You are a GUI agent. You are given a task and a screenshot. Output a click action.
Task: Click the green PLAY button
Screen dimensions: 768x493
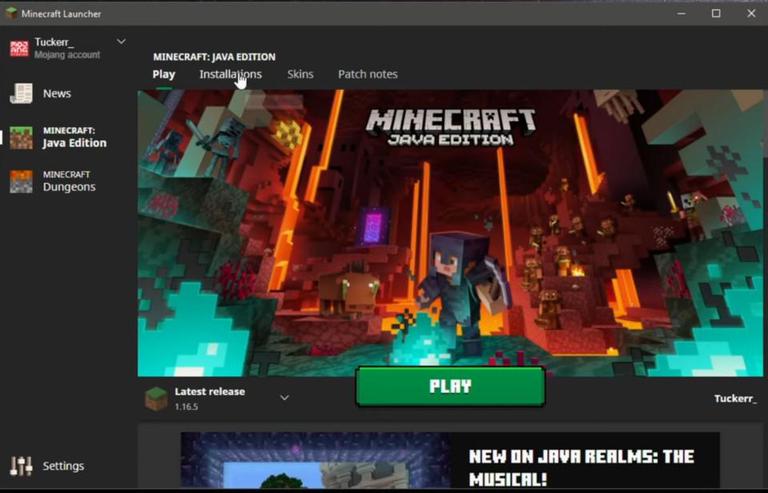click(x=450, y=386)
